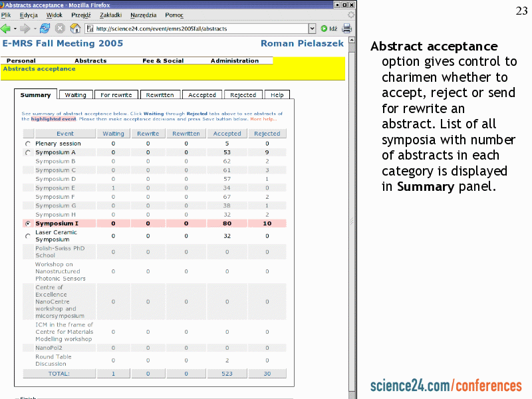Reload the page with the Refresh icon
This screenshot has width=532, height=399.
[x=45, y=29]
